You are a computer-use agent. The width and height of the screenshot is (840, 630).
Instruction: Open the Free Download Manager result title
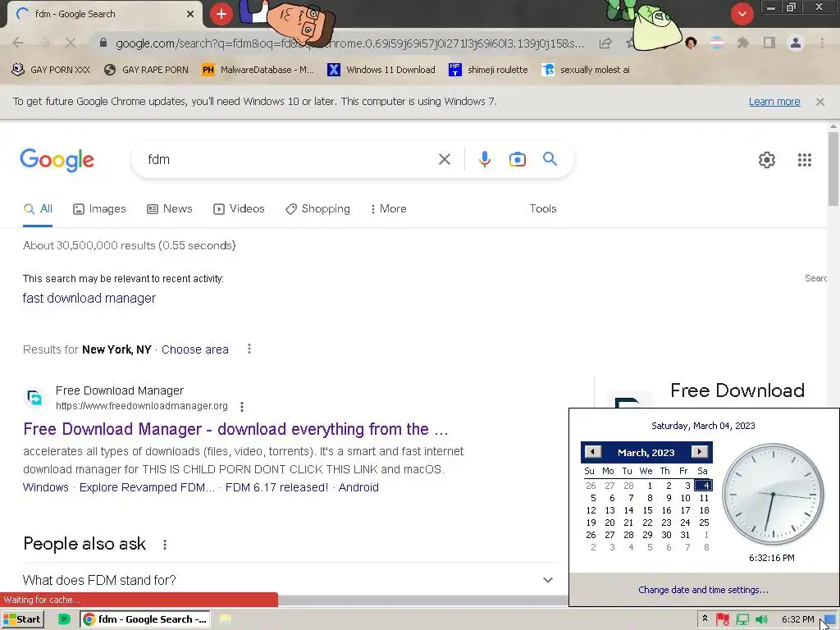pyautogui.click(x=235, y=429)
